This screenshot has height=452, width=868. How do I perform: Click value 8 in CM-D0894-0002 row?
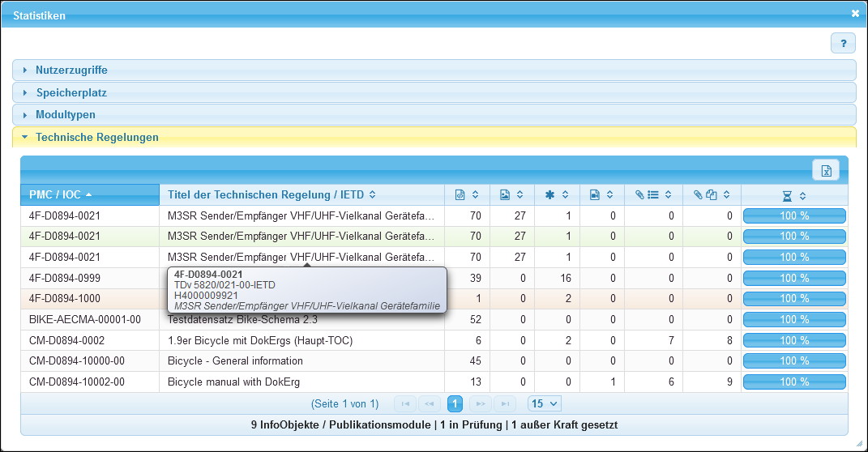(x=729, y=340)
